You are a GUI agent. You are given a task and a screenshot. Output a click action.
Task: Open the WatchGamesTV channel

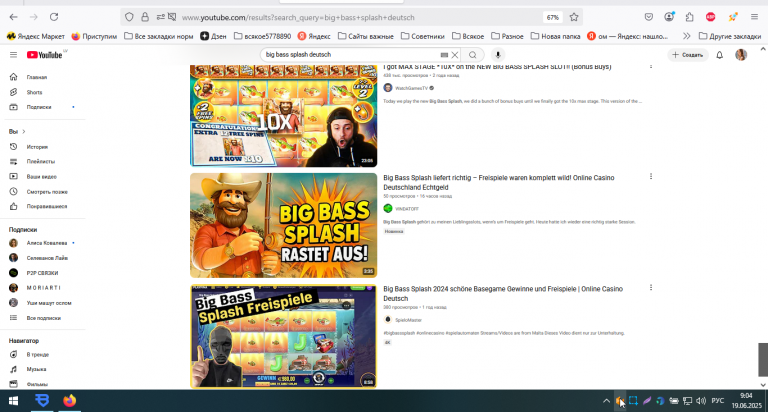[x=411, y=88]
